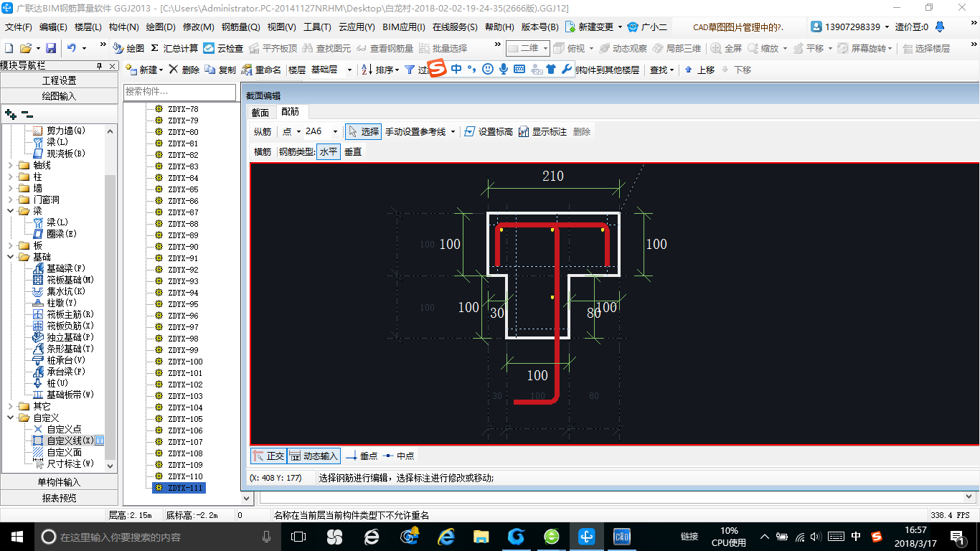Click the Sogou microphone voice input icon
This screenshot has width=980, height=551.
(x=504, y=69)
